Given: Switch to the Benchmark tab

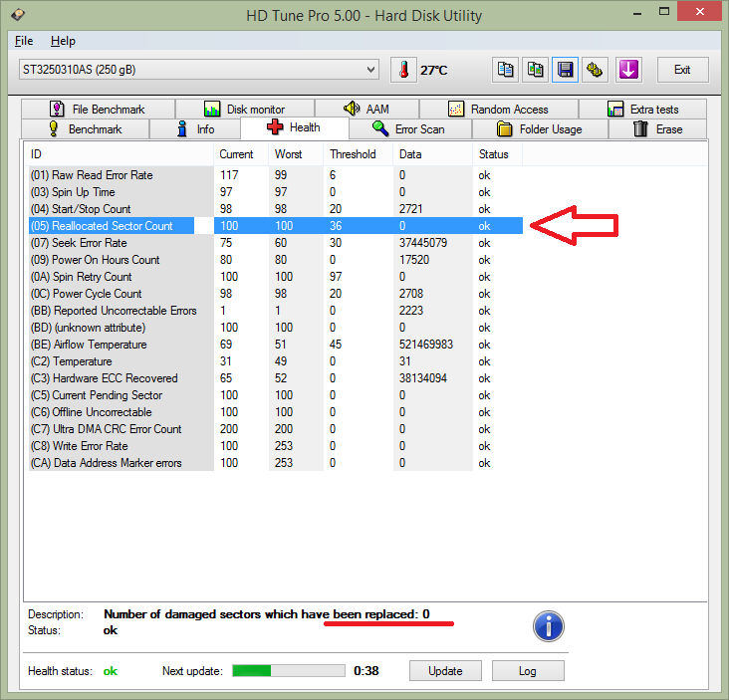Looking at the screenshot, I should [86, 129].
